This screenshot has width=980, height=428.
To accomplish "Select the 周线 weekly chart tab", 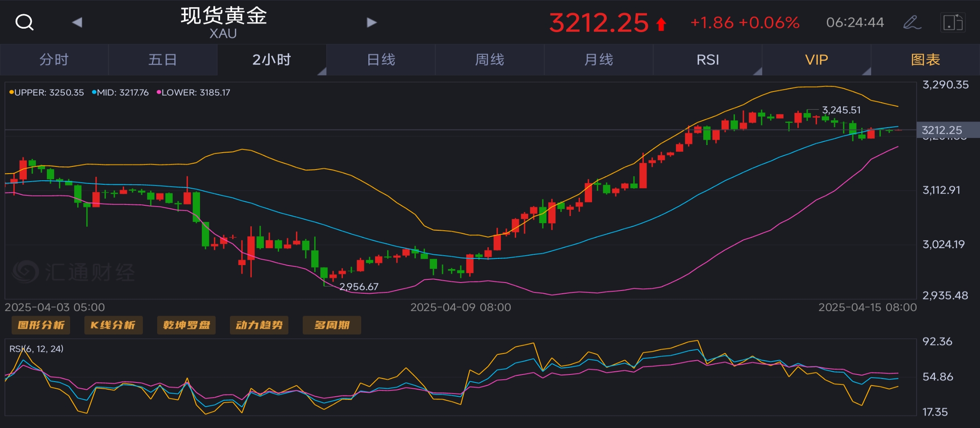I will pos(490,59).
